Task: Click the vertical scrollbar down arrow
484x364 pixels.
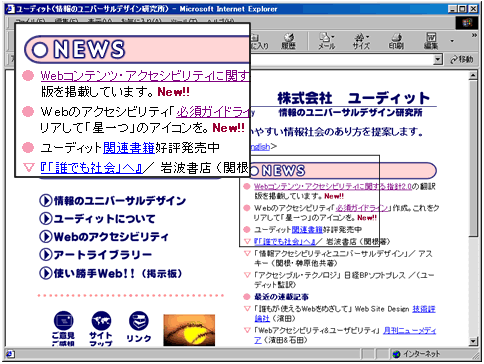Action: pyautogui.click(x=473, y=341)
